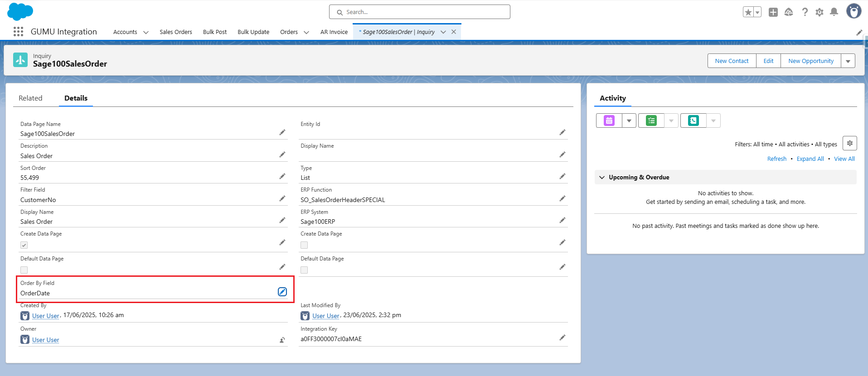Edit the Type field pencil icon
The height and width of the screenshot is (376, 868).
coord(563,176)
